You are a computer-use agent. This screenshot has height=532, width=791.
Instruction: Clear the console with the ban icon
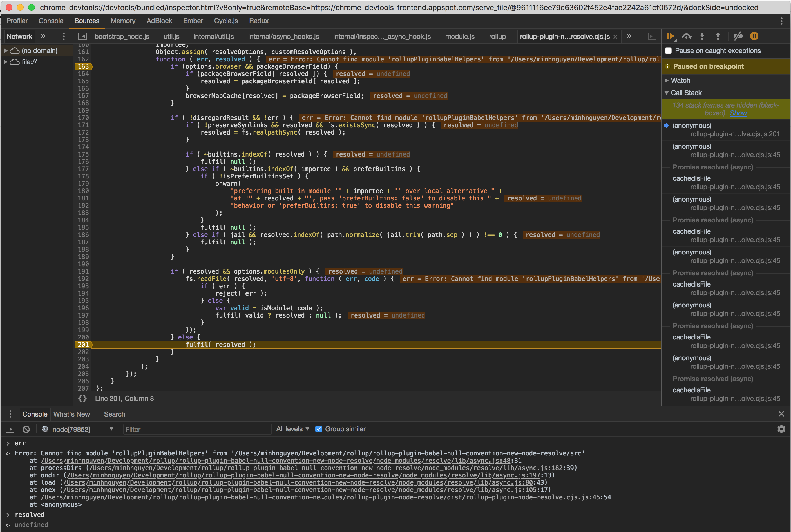pyautogui.click(x=26, y=429)
